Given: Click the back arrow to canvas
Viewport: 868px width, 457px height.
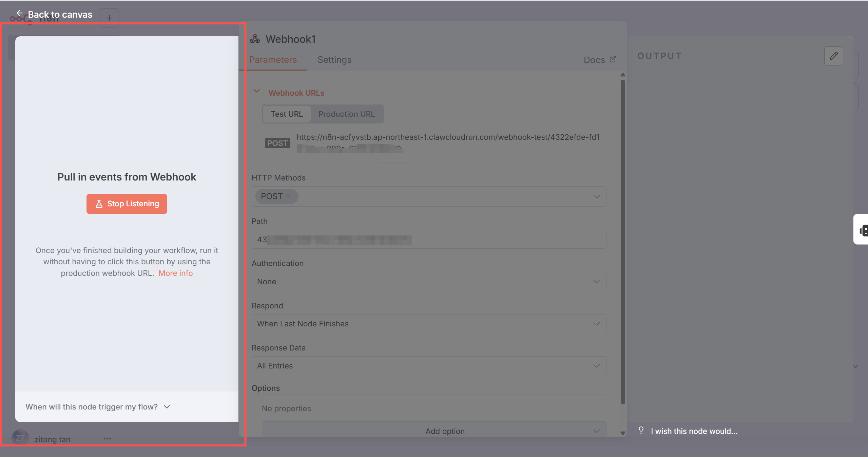Looking at the screenshot, I should point(20,13).
